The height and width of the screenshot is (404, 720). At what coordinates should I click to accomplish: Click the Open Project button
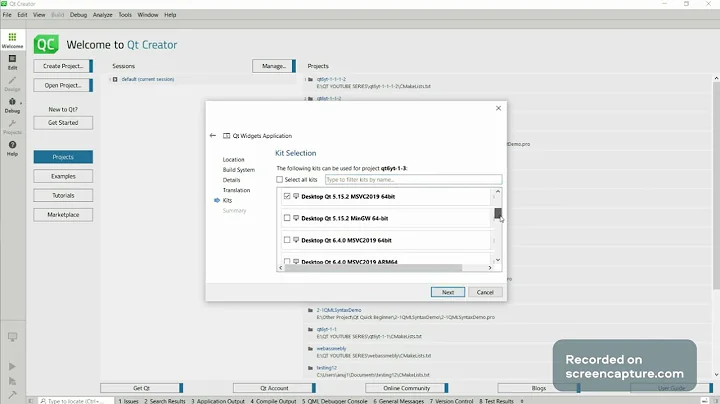tap(63, 85)
